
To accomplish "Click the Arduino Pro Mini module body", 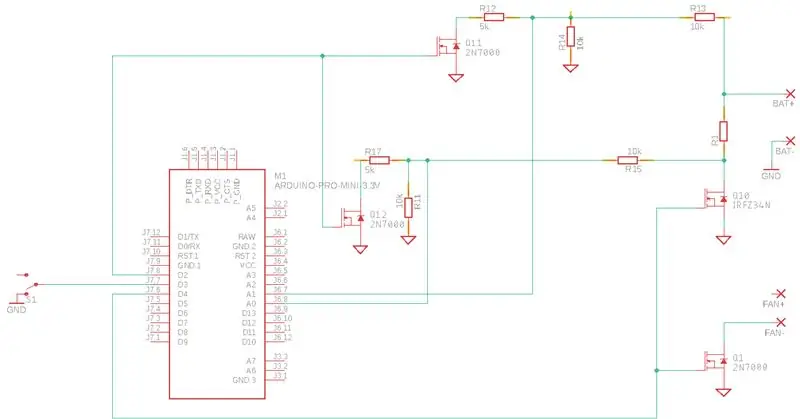I will [217, 284].
